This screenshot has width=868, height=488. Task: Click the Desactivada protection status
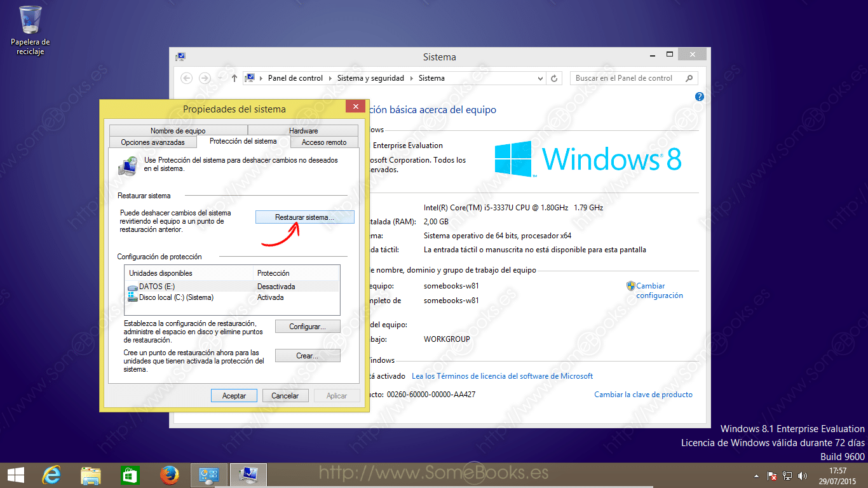[x=276, y=287]
